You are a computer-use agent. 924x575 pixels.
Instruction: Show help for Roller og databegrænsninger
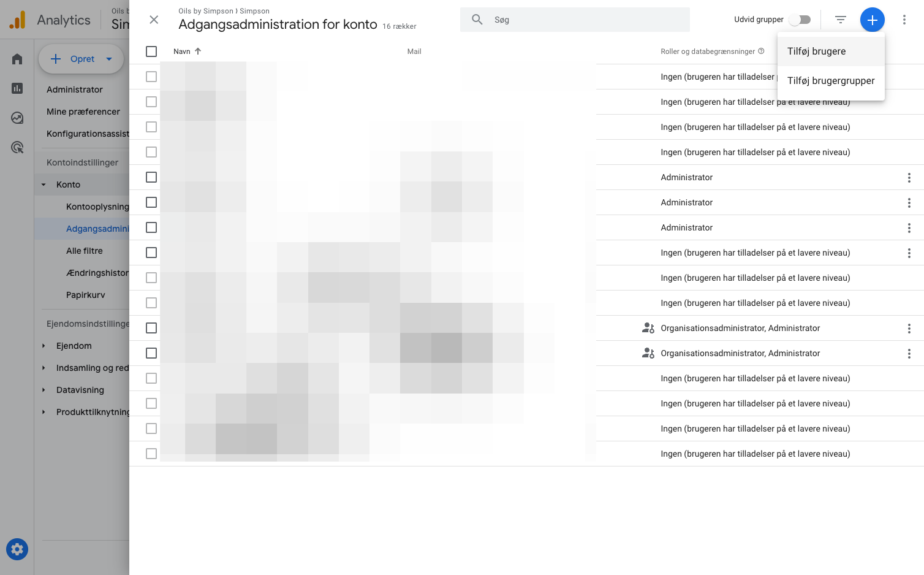(761, 51)
